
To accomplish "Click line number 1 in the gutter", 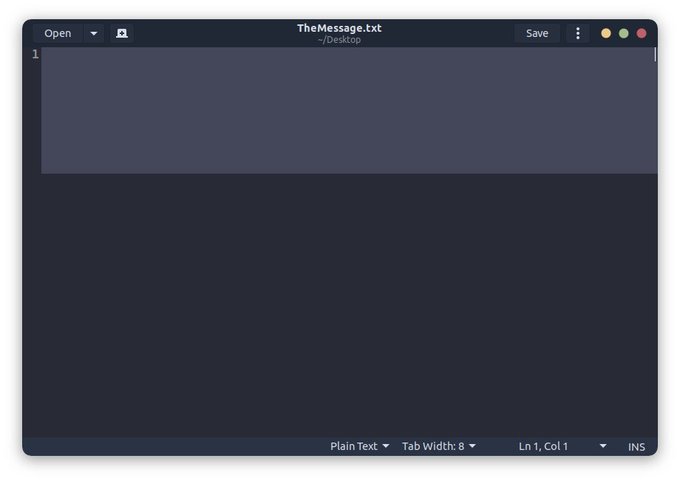I will (35, 54).
